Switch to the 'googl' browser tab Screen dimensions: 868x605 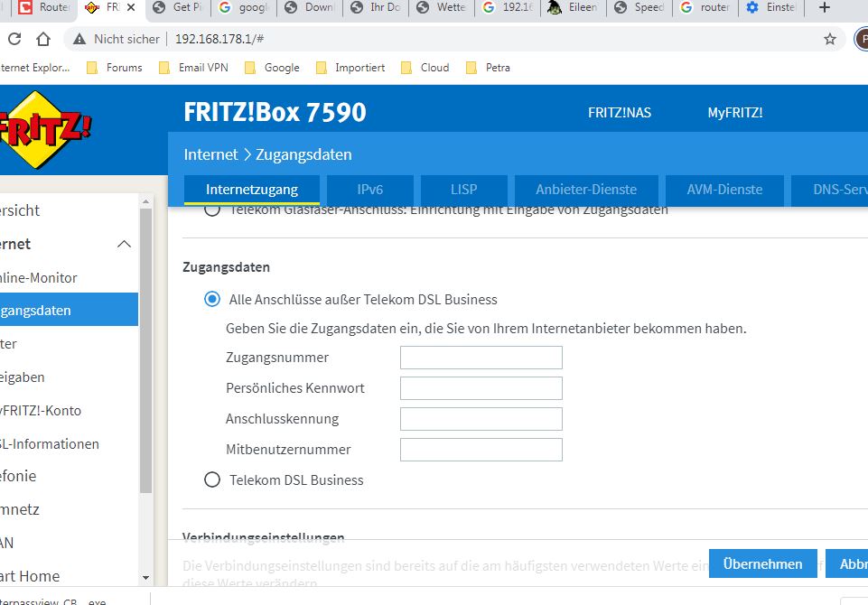tap(244, 7)
